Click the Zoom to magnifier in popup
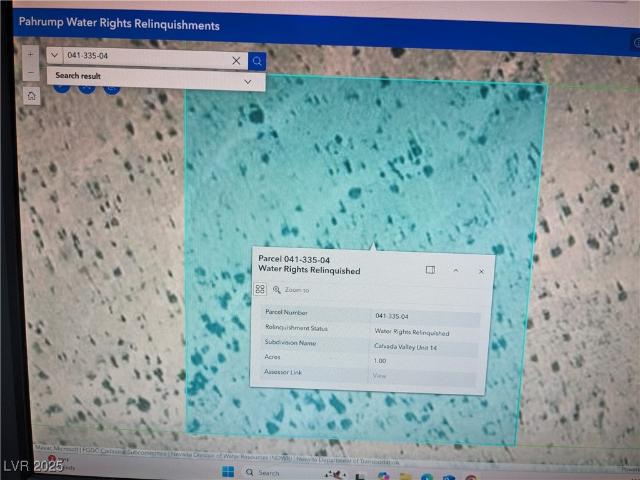 [x=277, y=290]
